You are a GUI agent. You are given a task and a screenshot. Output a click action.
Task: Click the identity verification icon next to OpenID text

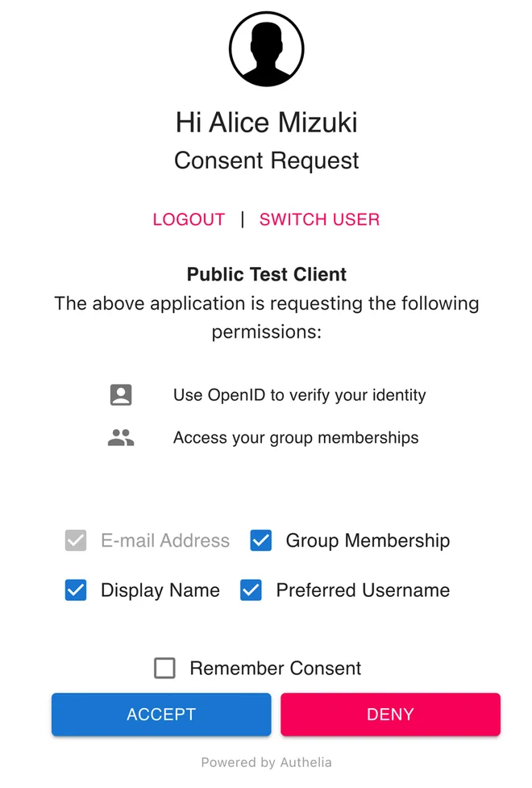click(121, 394)
